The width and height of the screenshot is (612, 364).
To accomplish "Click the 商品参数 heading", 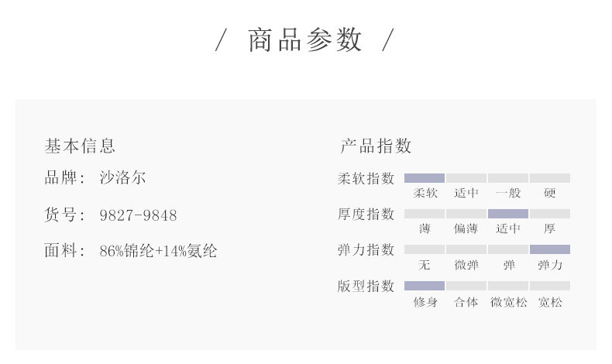I will (304, 39).
